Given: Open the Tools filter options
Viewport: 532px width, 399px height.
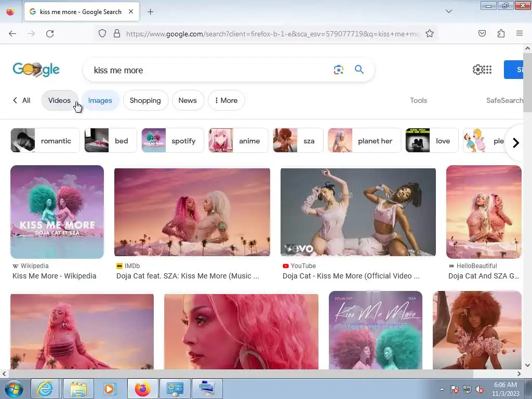Looking at the screenshot, I should pyautogui.click(x=418, y=100).
